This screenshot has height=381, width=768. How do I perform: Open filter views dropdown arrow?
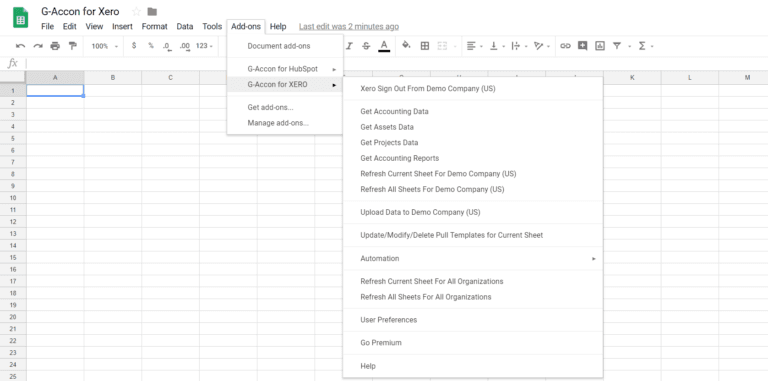tap(629, 47)
